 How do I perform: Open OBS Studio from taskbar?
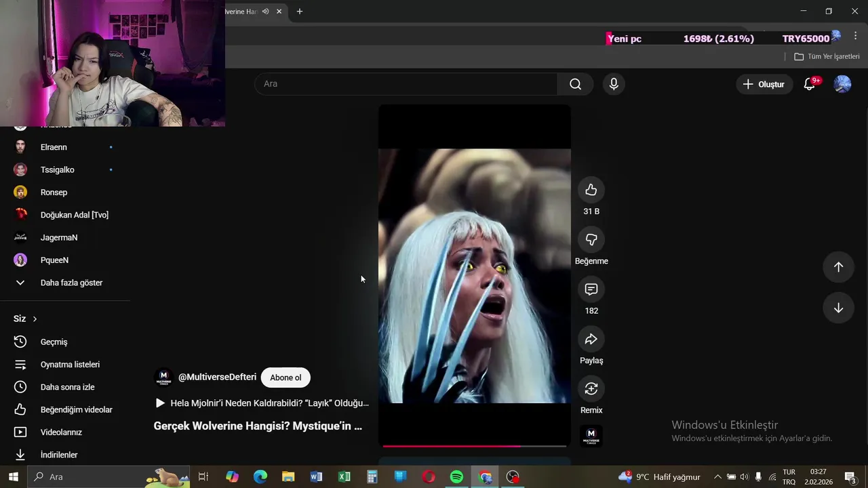tap(513, 476)
